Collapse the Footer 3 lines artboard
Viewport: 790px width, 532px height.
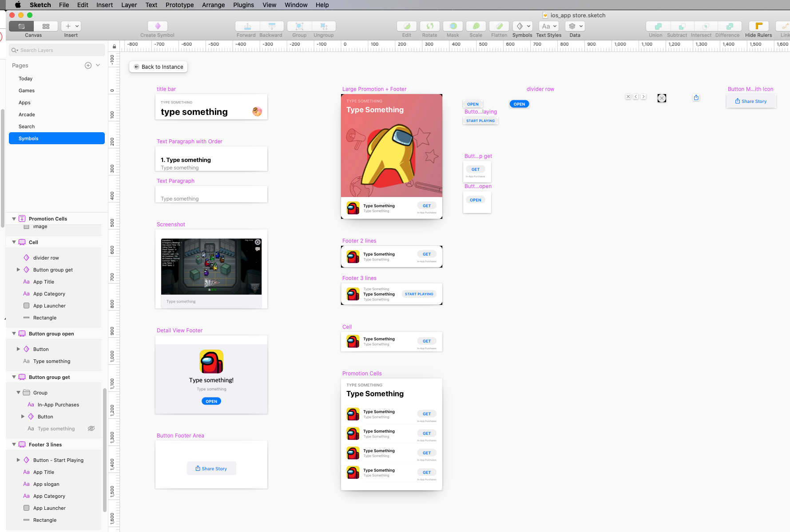[x=14, y=445]
